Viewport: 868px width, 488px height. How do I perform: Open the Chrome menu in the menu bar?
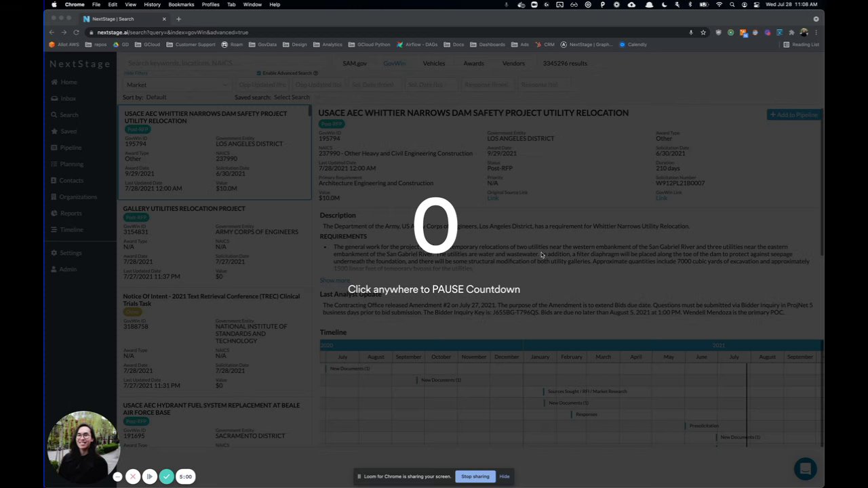[75, 5]
